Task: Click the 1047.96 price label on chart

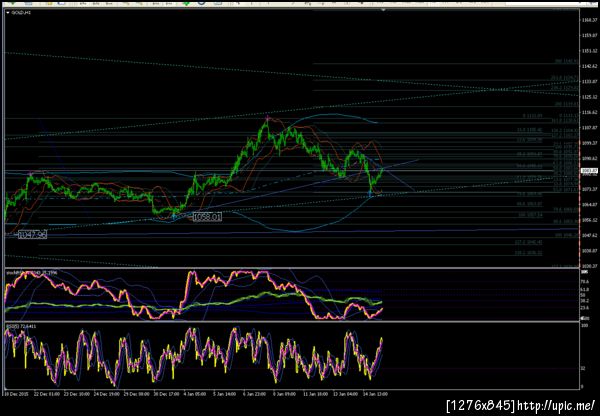Action: 32,235
